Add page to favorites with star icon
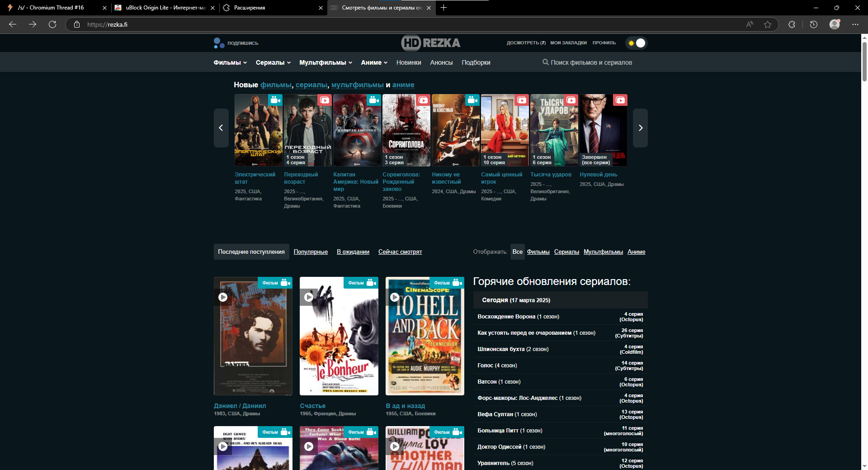This screenshot has height=470, width=868. coord(768,24)
